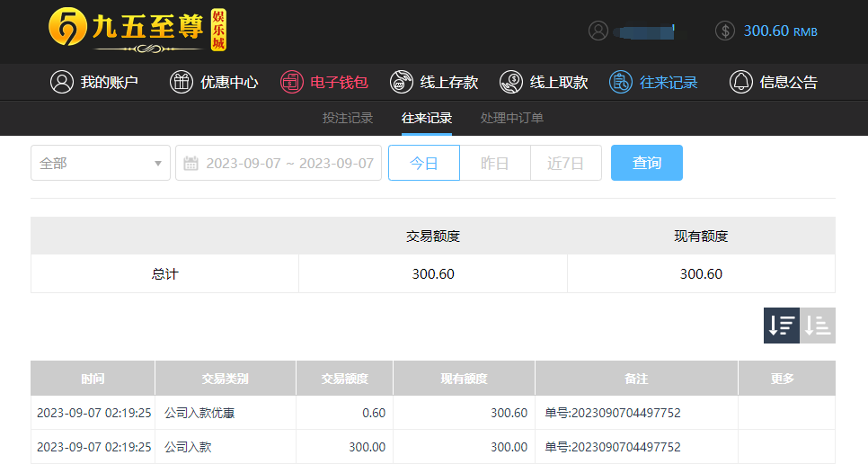Open 优惠中心 menu
Image resolution: width=868 pixels, height=473 pixels.
tap(214, 82)
